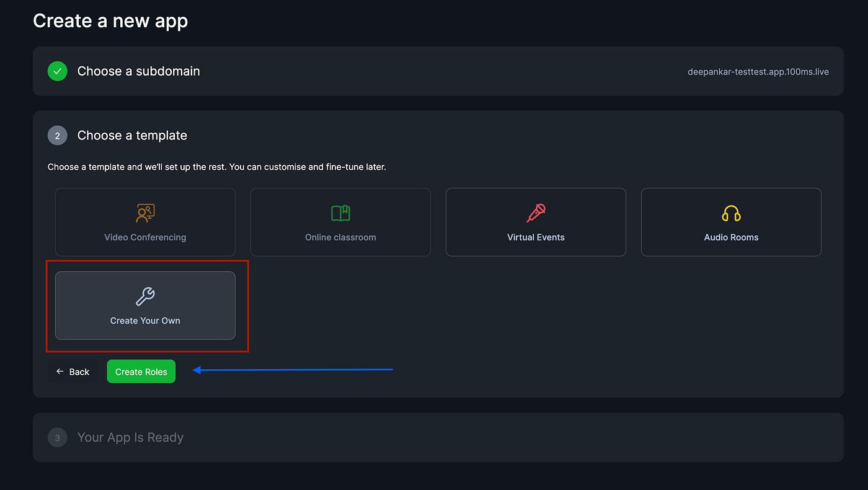Click the Create Roles button
Viewport: 868px width, 490px height.
141,371
